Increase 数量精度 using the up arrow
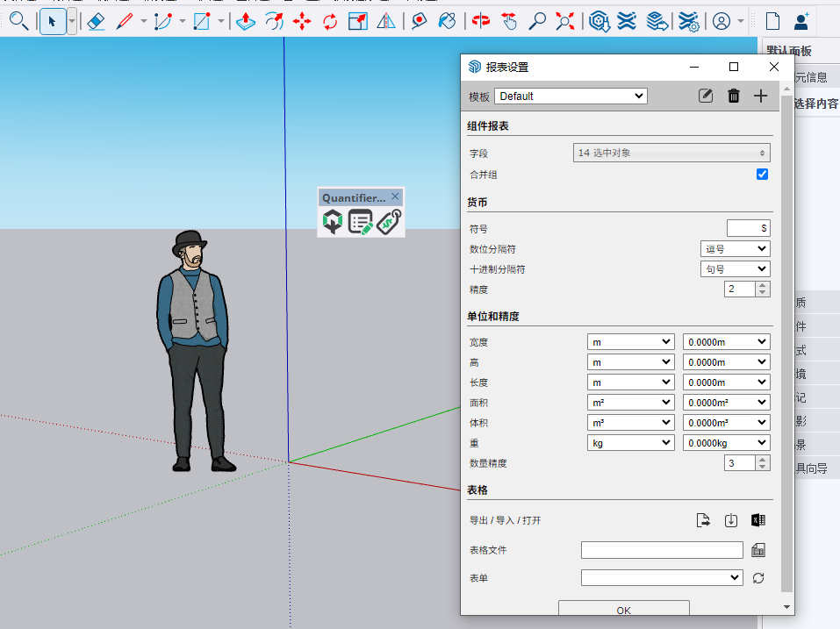Image resolution: width=840 pixels, height=629 pixels. (763, 459)
